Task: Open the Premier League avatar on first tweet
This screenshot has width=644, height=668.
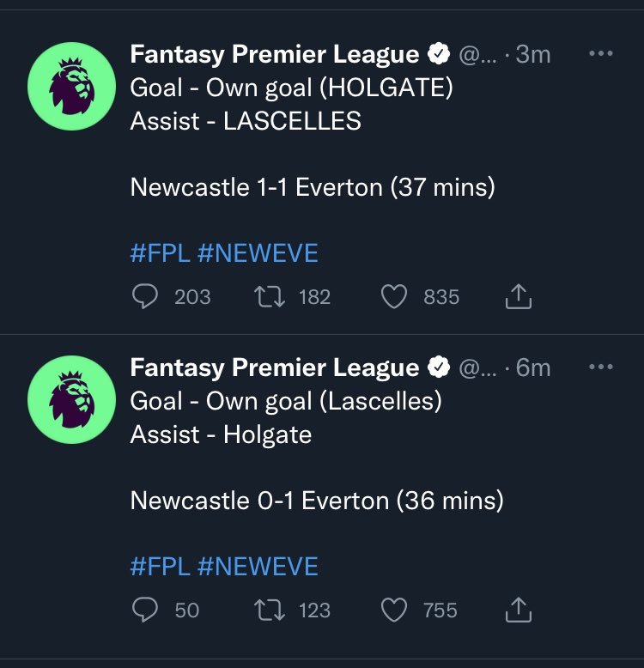Action: pos(71,84)
